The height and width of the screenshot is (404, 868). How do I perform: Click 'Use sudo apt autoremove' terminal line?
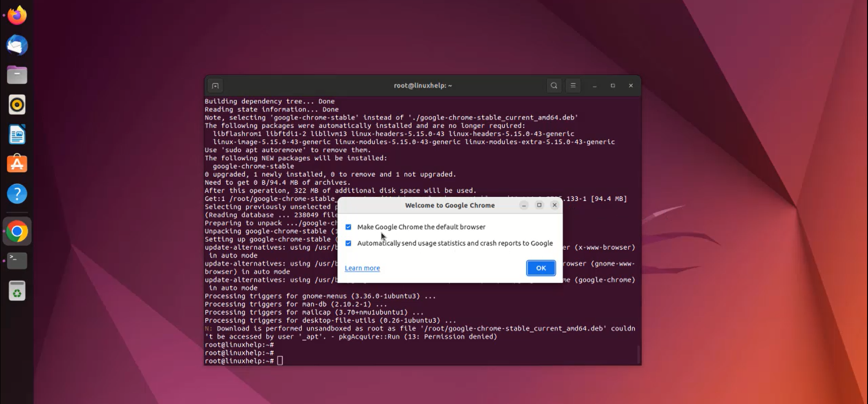coord(287,150)
